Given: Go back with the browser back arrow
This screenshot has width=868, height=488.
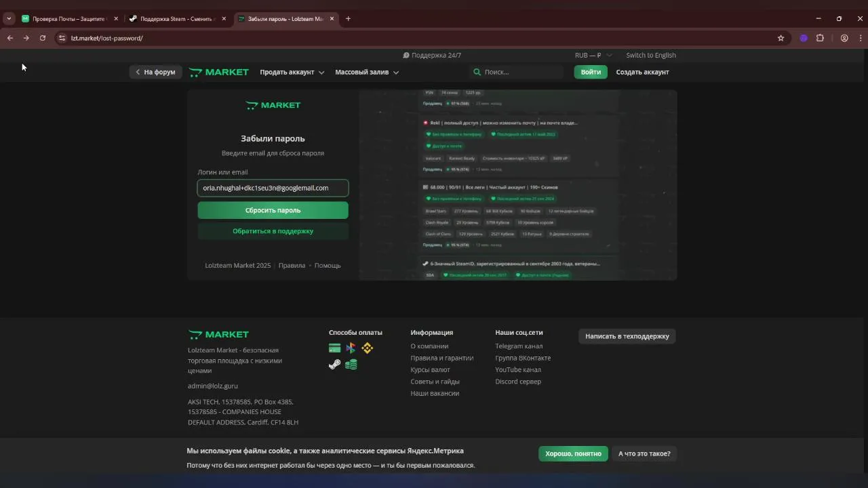Looking at the screenshot, I should (x=10, y=38).
